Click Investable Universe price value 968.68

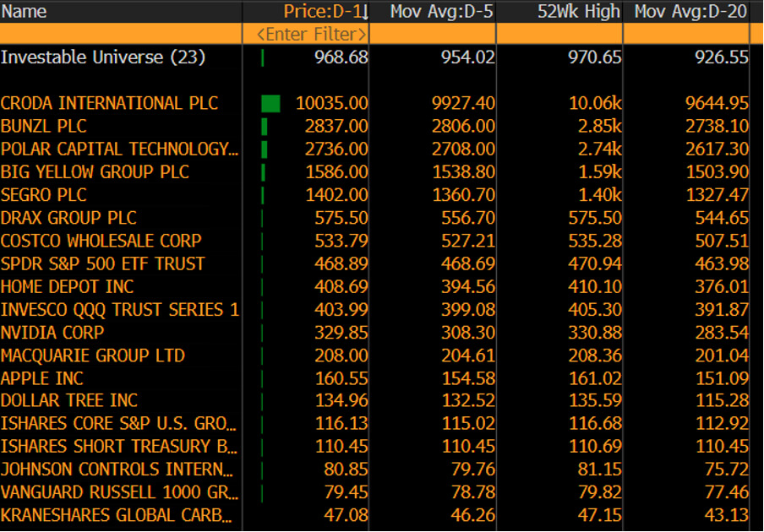(341, 57)
